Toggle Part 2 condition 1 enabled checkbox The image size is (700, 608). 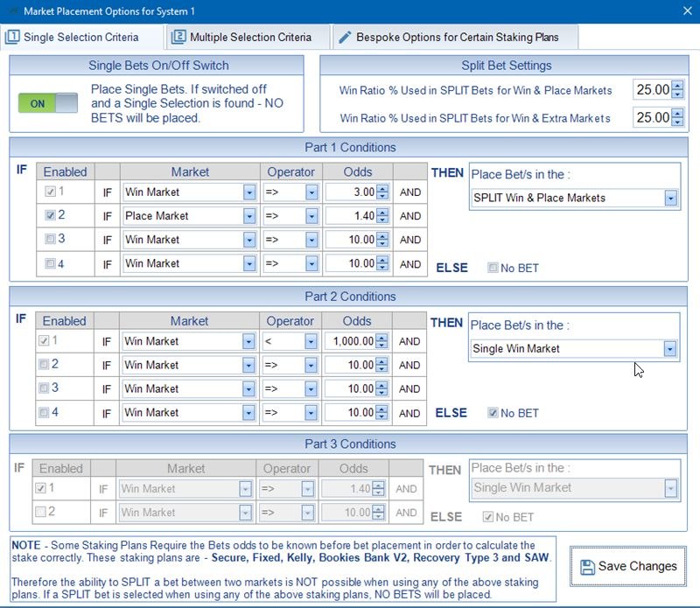(43, 340)
